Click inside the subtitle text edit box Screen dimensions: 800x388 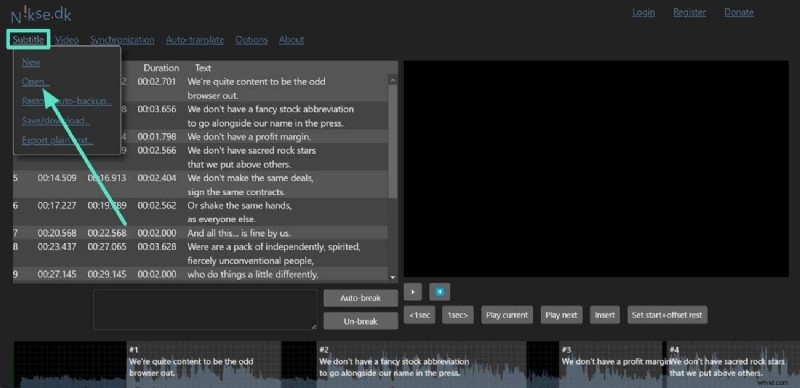click(x=205, y=309)
